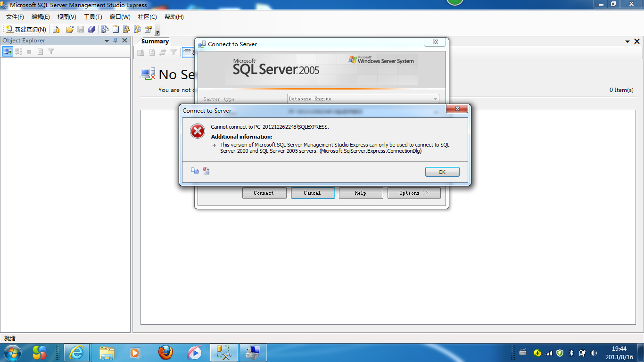Click Refresh icon in Object Explorer toolbar
This screenshot has width=644, height=362.
pos(40,51)
